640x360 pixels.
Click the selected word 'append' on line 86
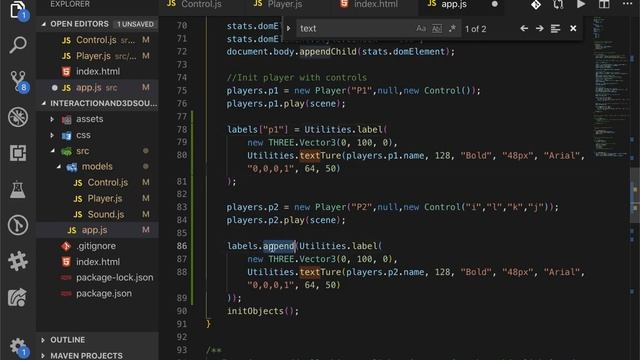click(x=278, y=246)
